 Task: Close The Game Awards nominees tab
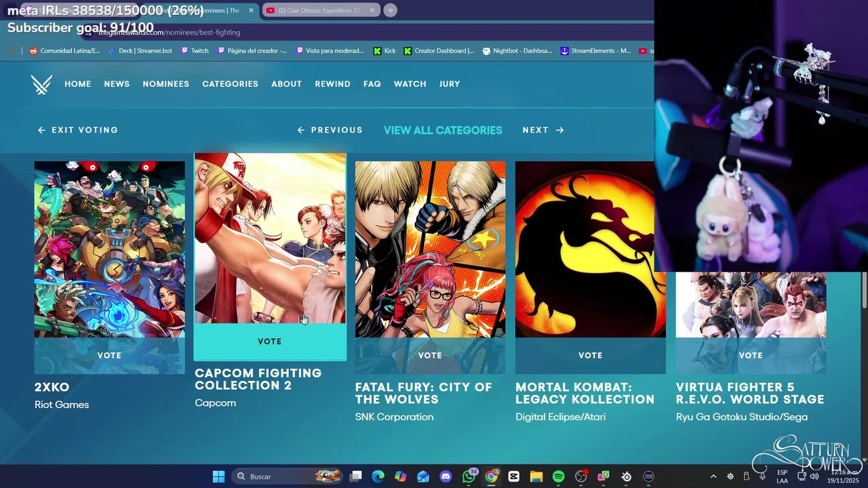251,10
